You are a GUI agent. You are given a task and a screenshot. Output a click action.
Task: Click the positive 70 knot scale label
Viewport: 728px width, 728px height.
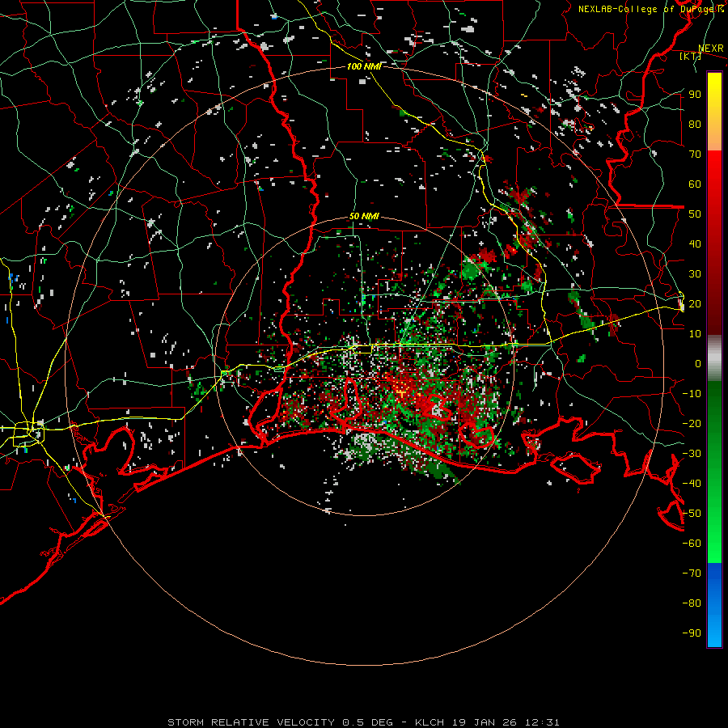click(695, 154)
